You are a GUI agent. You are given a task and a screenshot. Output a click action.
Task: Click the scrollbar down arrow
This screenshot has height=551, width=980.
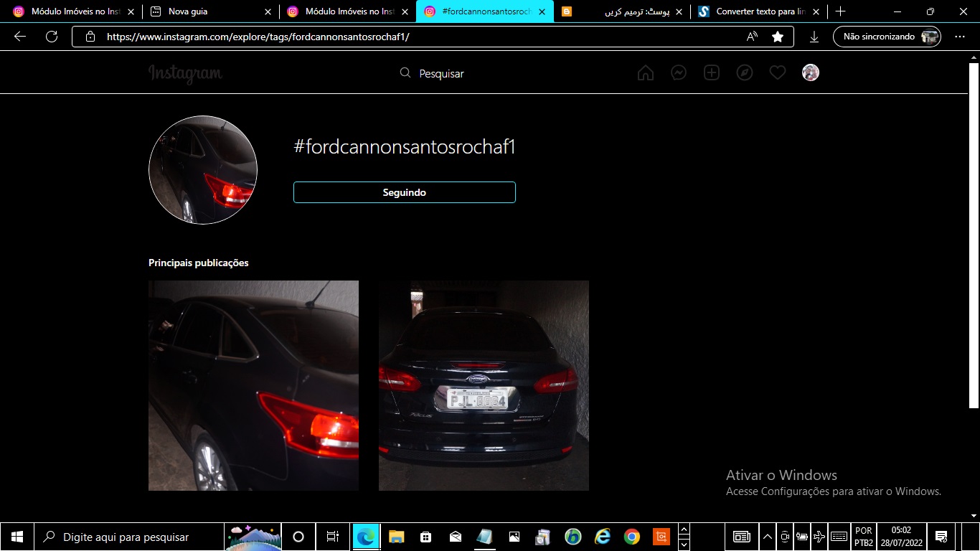tap(974, 515)
